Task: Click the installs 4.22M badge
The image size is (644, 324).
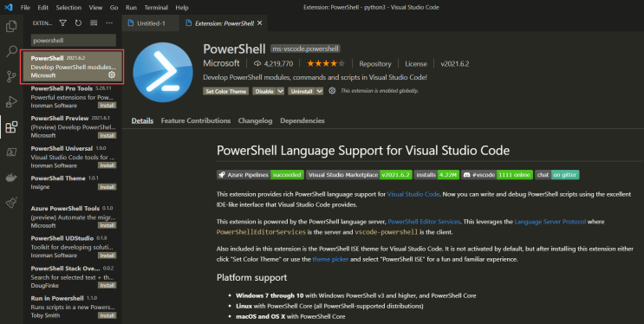Action: click(436, 175)
